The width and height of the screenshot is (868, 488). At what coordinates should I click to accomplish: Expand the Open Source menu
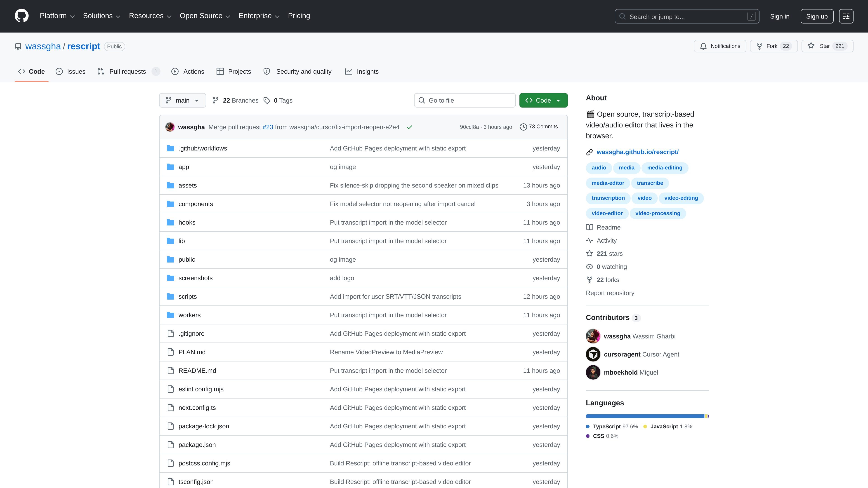pyautogui.click(x=205, y=16)
